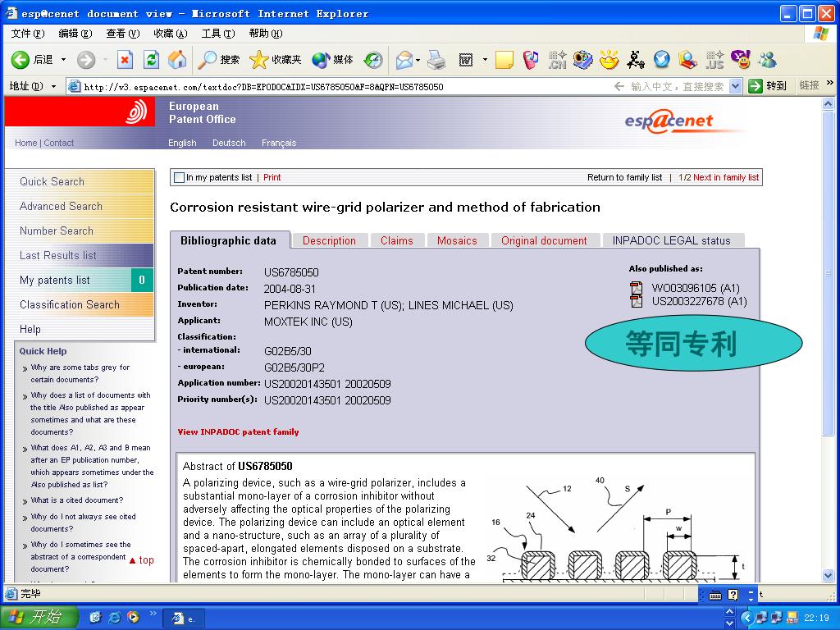Open the History clock icon
The height and width of the screenshot is (630, 840).
(373, 60)
